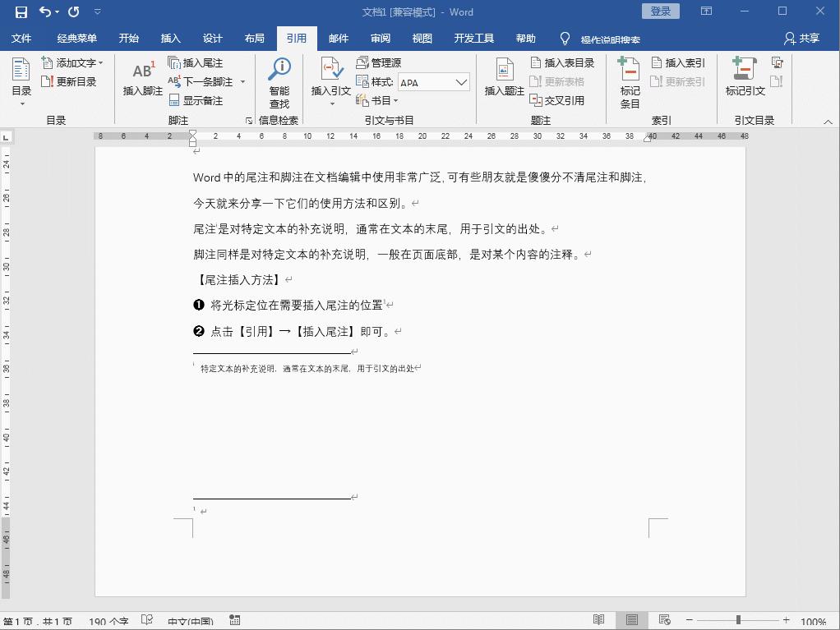Switch to the 插入 tab
The height and width of the screenshot is (630, 840).
coord(170,39)
